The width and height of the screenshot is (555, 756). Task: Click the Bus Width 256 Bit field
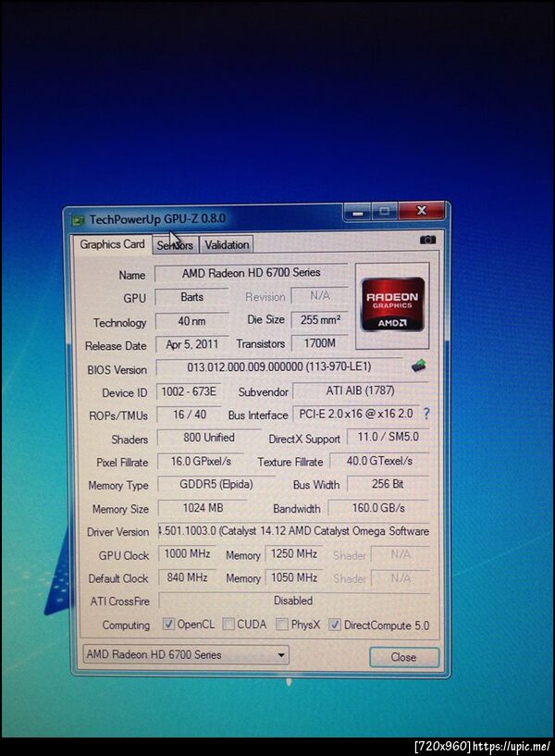click(x=388, y=484)
